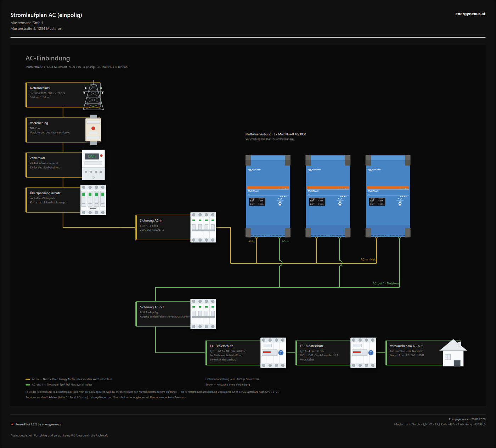Select the first MultiPlus-II inverter unit

pos(268,196)
